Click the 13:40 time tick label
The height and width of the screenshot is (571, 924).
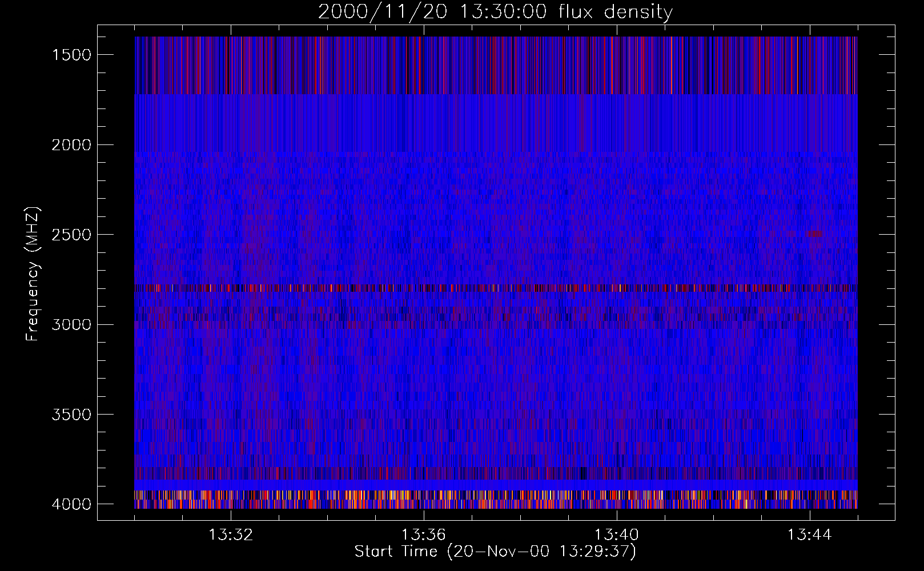click(617, 535)
